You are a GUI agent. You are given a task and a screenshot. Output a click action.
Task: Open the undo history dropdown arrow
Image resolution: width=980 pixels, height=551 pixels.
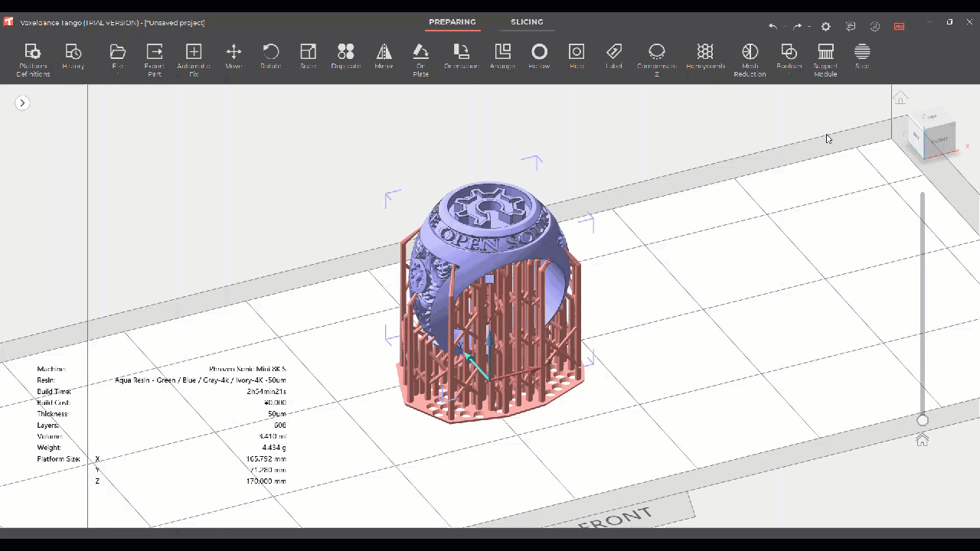785,27
